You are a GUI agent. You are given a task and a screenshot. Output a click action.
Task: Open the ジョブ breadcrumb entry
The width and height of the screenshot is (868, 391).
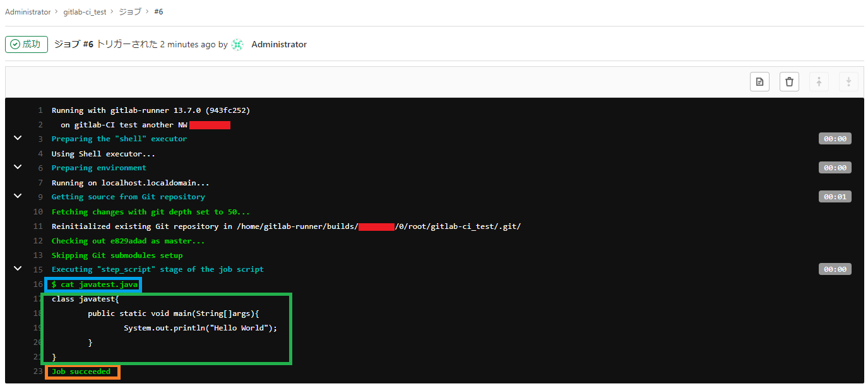(x=130, y=11)
